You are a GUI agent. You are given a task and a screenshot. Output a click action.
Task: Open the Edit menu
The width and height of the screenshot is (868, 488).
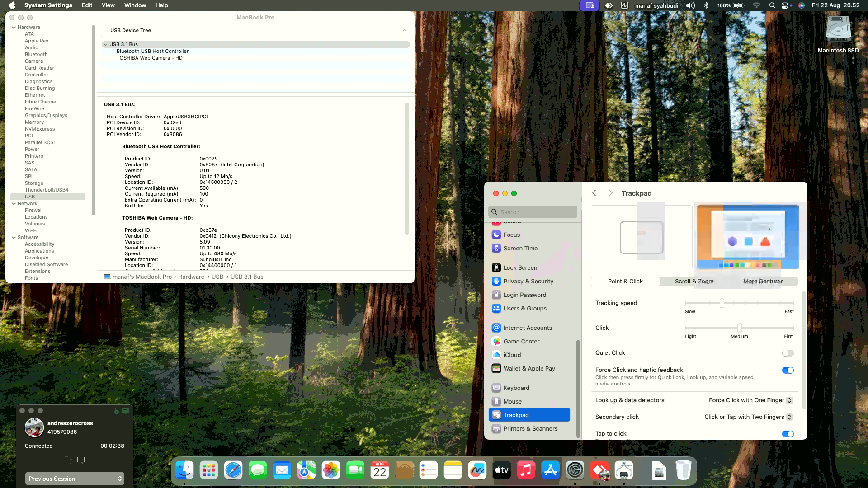coord(87,5)
